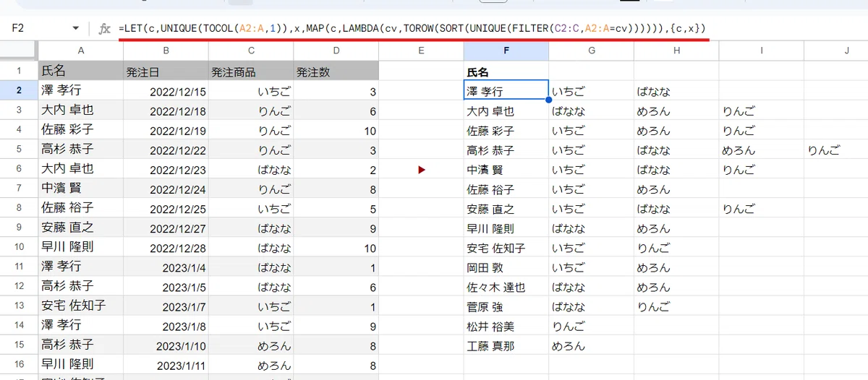This screenshot has height=380, width=868.
Task: Click the date cell 2022/12/15
Action: point(166,90)
